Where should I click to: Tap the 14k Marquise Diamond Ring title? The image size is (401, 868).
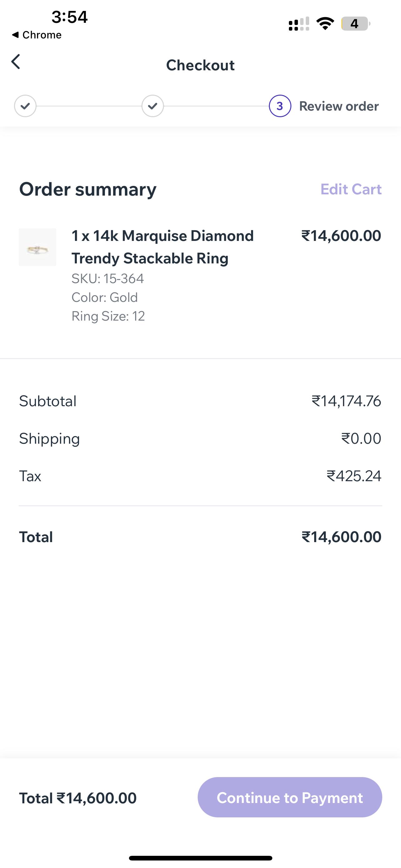click(163, 247)
